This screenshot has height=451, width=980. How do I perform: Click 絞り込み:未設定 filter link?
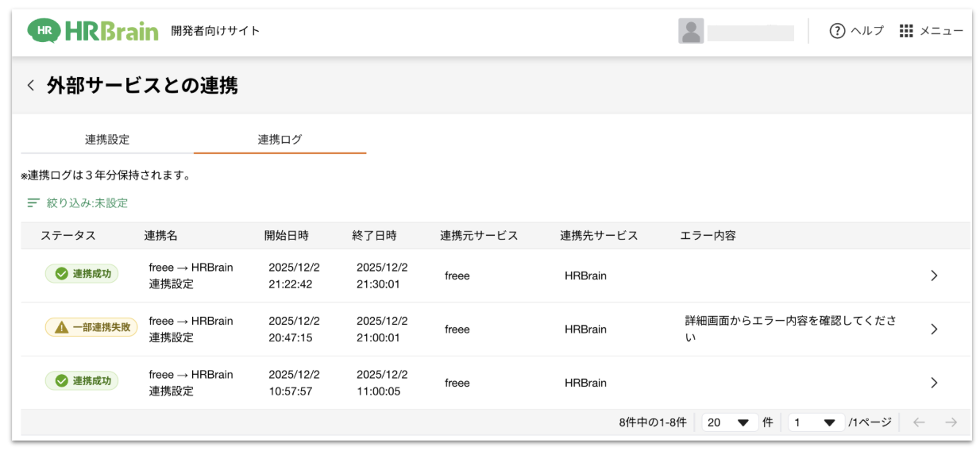pyautogui.click(x=87, y=203)
